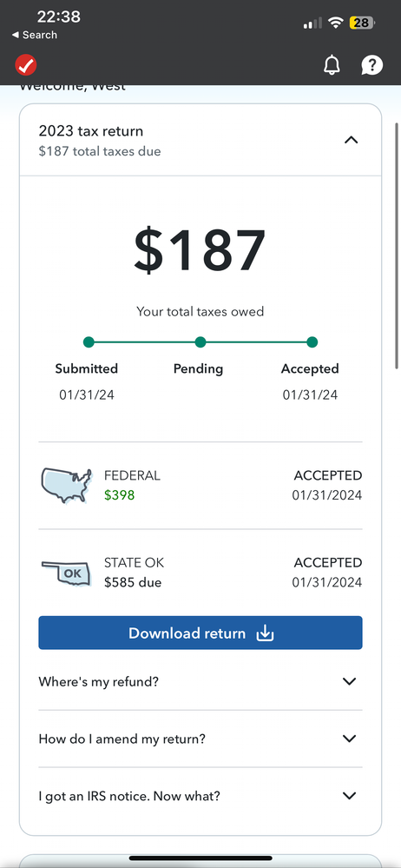Click the Download return button
The height and width of the screenshot is (868, 401).
click(200, 633)
